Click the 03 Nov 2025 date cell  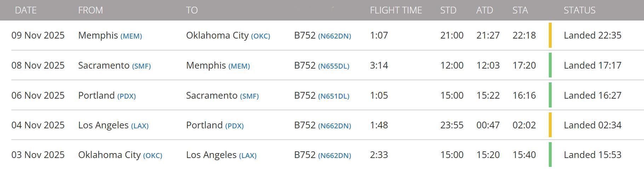[38, 155]
